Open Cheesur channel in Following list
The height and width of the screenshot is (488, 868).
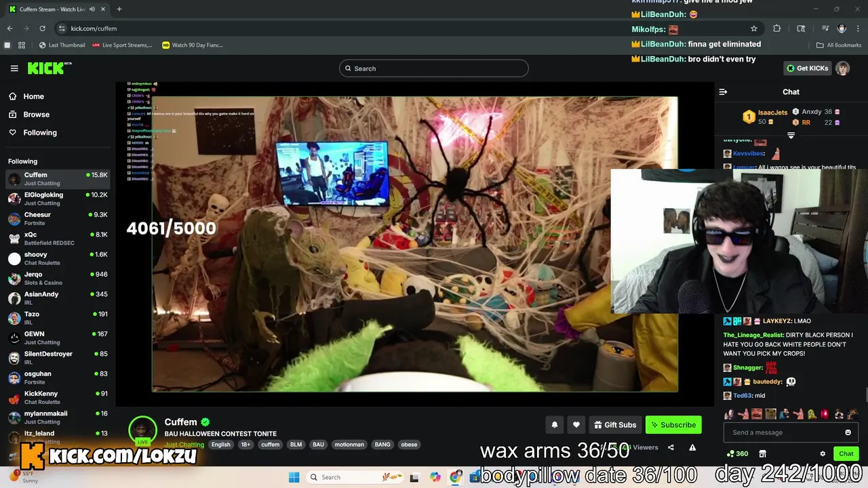pyautogui.click(x=58, y=218)
